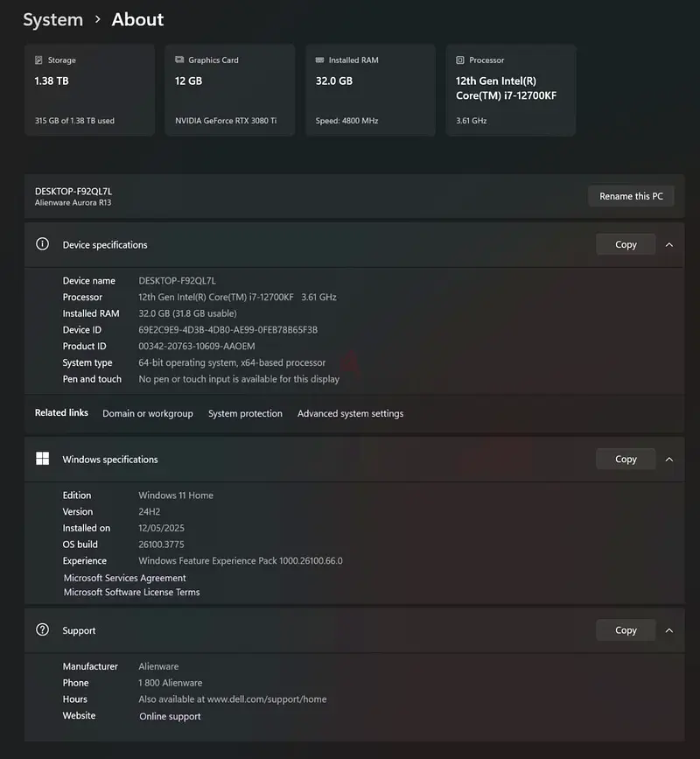Click the Storage card drive icon
The height and width of the screenshot is (759, 700).
click(38, 60)
